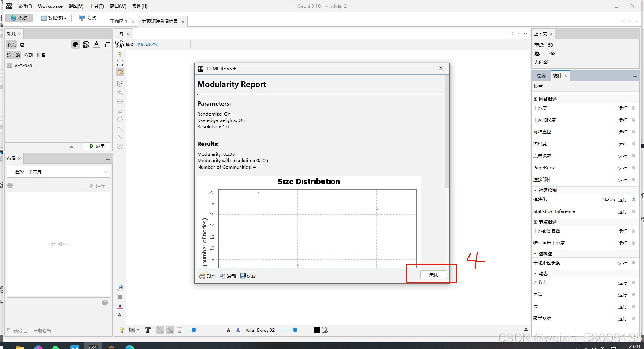Select the sizer tool

point(120,101)
